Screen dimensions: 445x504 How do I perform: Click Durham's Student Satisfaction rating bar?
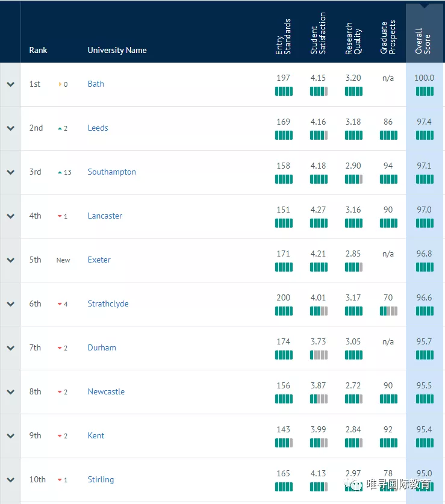click(319, 355)
